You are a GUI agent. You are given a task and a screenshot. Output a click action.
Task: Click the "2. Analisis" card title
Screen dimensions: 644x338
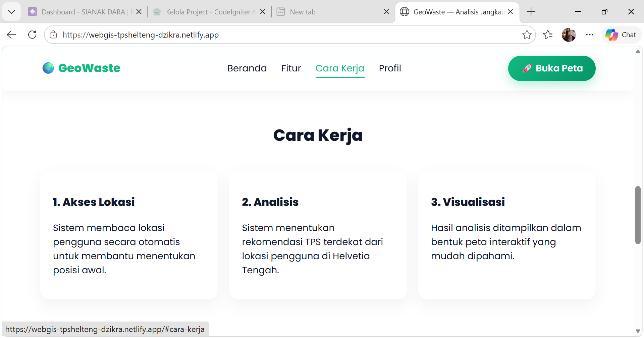click(x=270, y=202)
